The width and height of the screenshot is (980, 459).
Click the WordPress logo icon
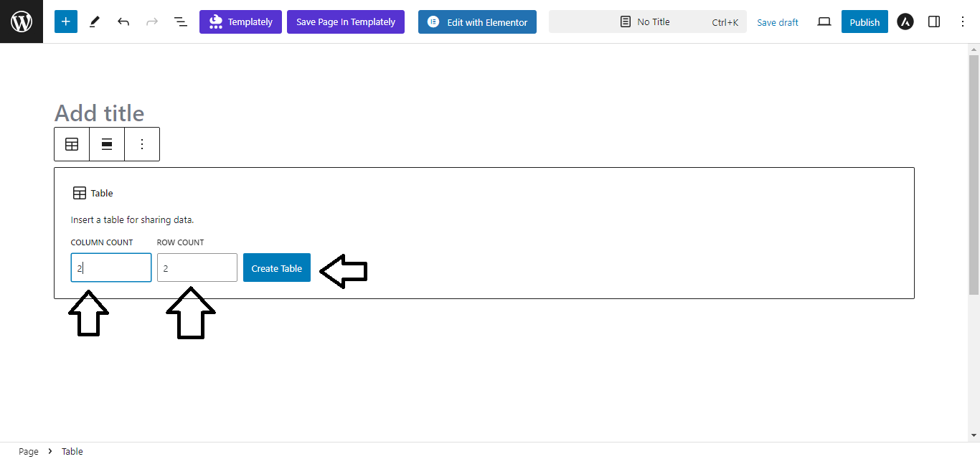22,22
